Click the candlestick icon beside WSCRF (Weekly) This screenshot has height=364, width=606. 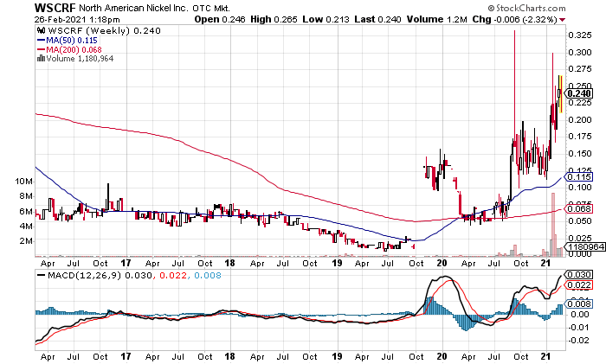coord(40,30)
